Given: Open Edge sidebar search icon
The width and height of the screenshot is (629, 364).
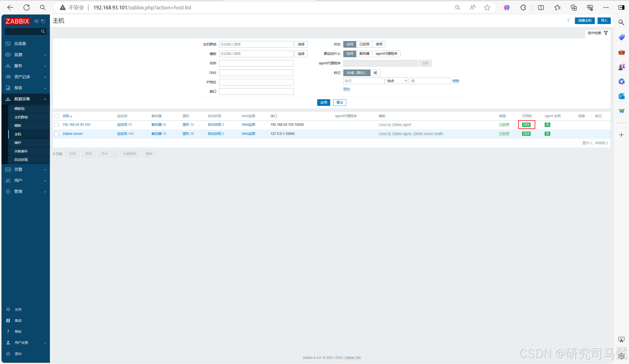Looking at the screenshot, I should click(621, 22).
